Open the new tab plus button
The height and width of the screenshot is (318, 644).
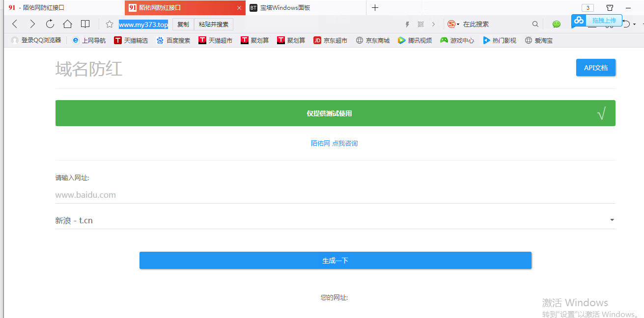click(375, 8)
